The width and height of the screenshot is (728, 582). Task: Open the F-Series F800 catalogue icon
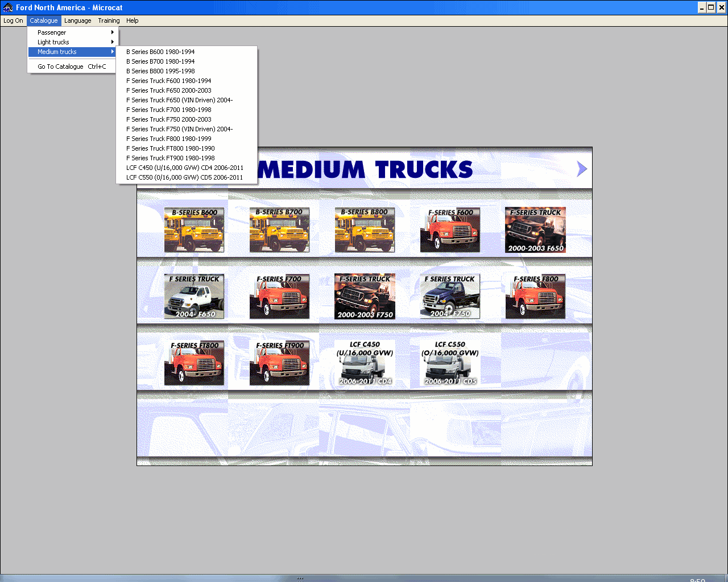tap(535, 296)
